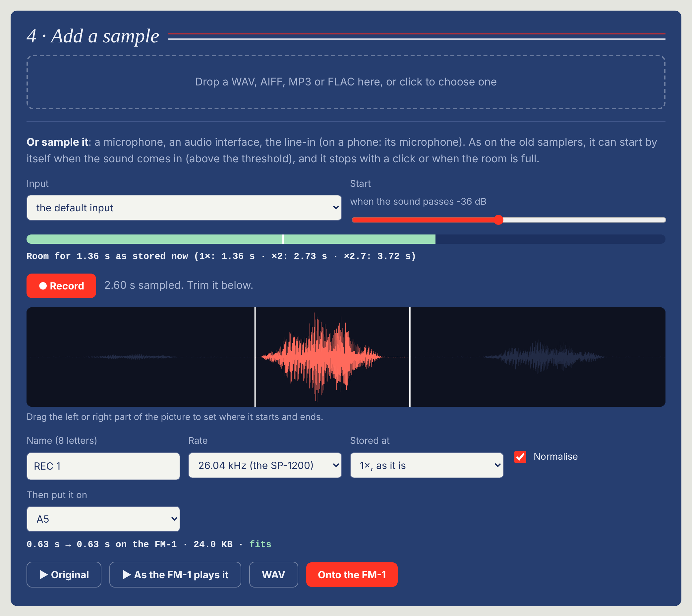Click the 'Room for 1.36 s as stored now' text

point(107,256)
